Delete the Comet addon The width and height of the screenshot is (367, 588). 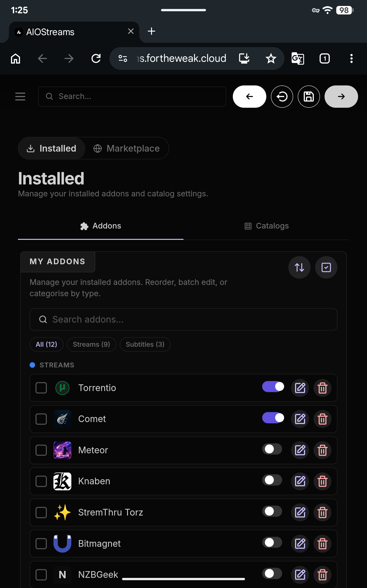coord(322,419)
